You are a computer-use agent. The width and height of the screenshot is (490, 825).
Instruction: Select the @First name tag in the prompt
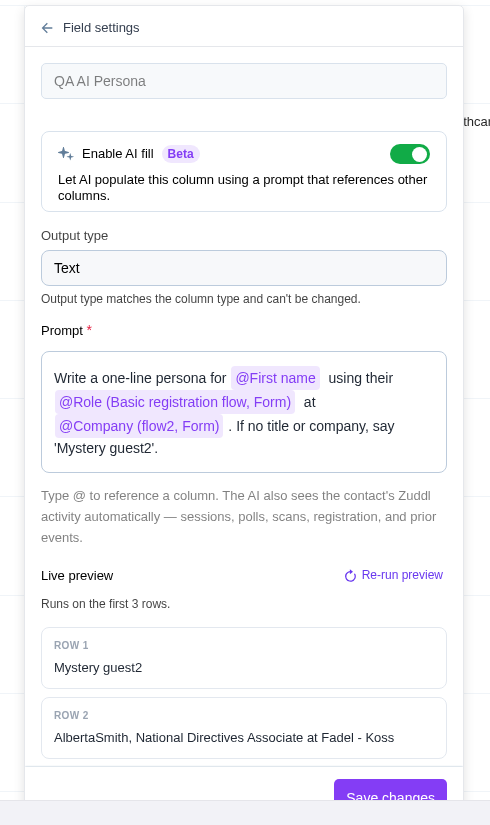click(x=275, y=378)
